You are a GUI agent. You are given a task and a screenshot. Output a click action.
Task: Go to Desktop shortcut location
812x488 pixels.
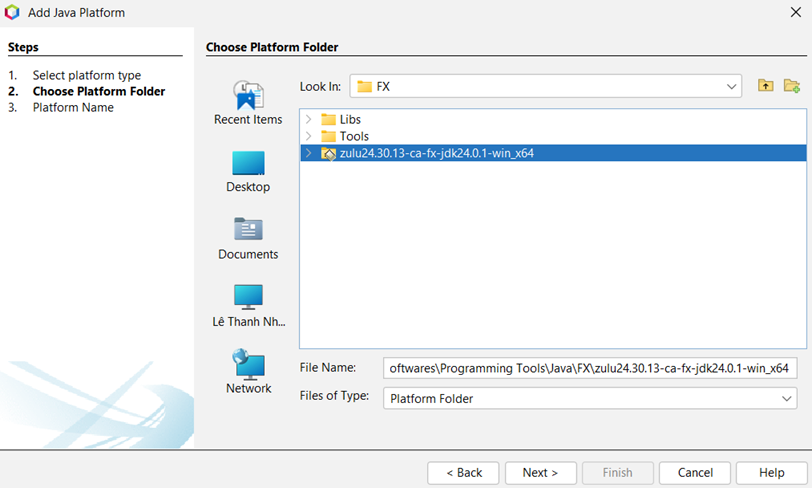[248, 171]
